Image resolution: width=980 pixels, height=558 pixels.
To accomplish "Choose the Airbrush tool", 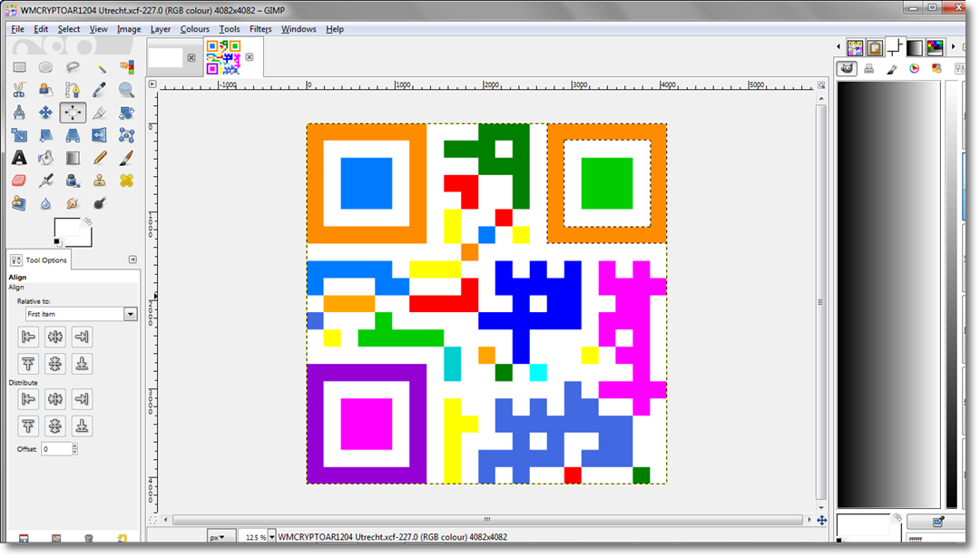I will tap(45, 181).
